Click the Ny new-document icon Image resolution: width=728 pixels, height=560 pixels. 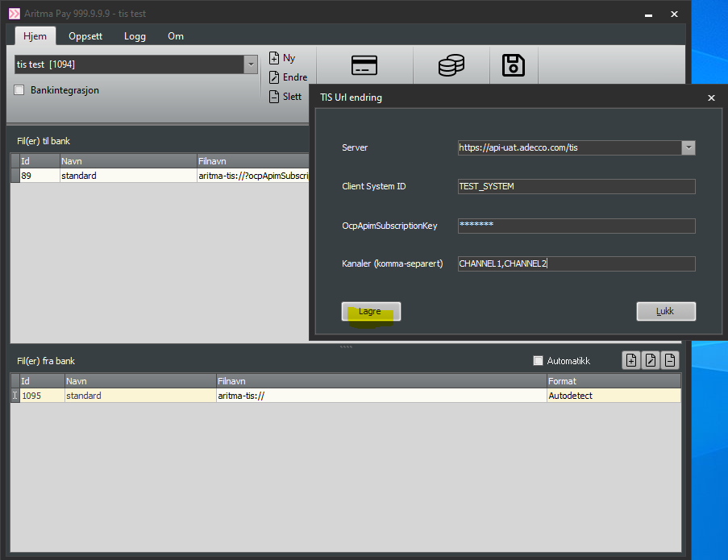[x=274, y=58]
